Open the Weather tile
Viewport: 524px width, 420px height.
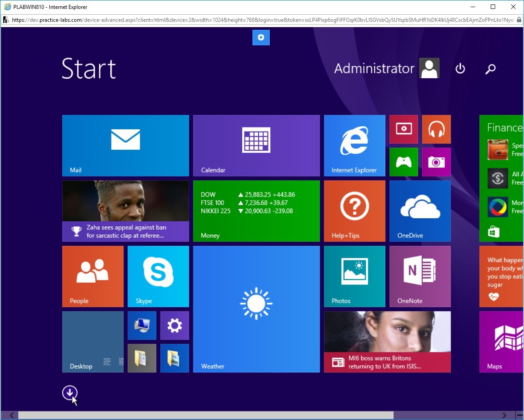pyautogui.click(x=256, y=309)
